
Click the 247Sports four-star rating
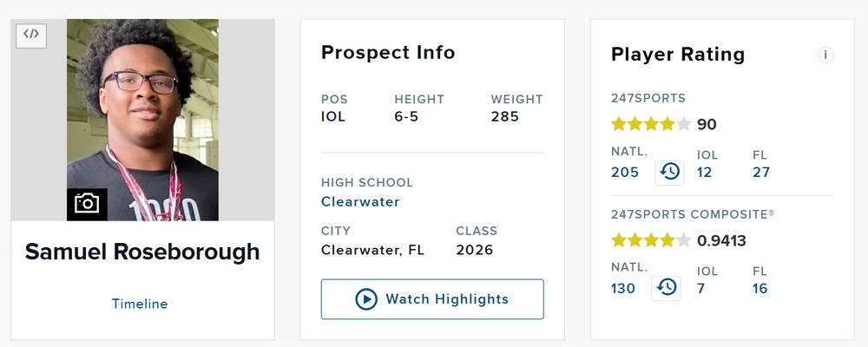[651, 124]
